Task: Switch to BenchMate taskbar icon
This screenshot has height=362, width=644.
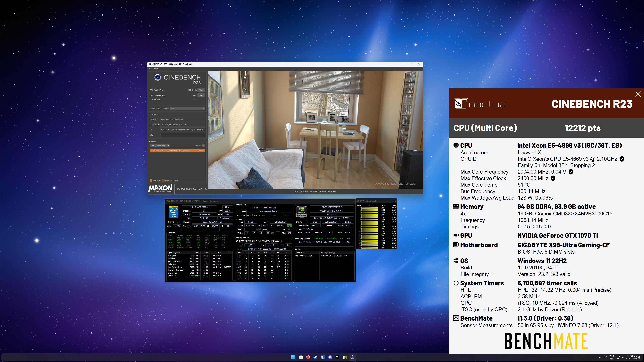Action: (345, 357)
